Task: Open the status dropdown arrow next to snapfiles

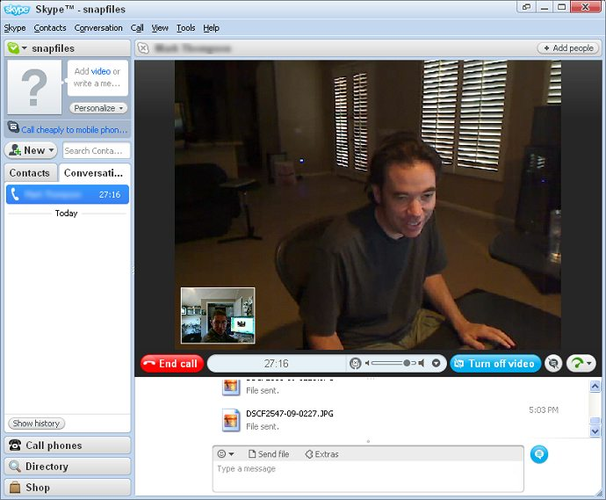Action: [x=24, y=48]
